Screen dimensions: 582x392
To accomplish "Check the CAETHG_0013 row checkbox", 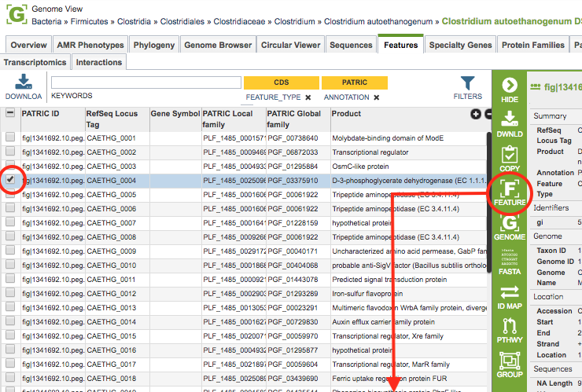I will point(10,306).
